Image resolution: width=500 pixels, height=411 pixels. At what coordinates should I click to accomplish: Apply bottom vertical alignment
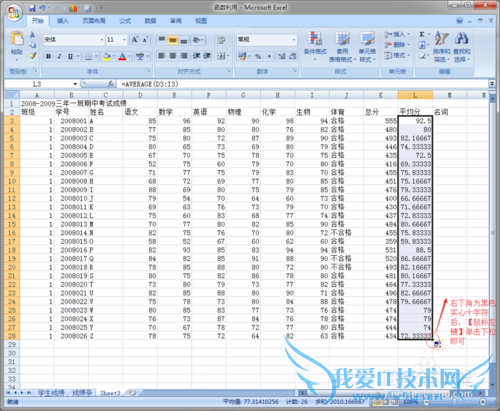[184, 40]
